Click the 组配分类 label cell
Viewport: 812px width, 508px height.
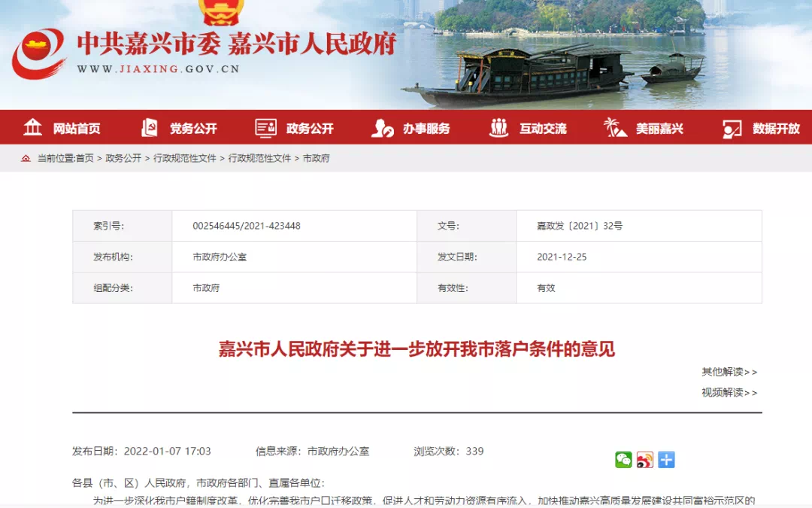[x=123, y=288]
